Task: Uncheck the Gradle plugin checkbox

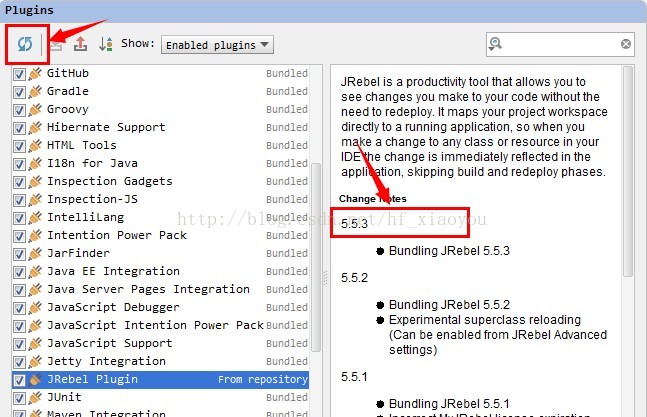Action: 19,92
